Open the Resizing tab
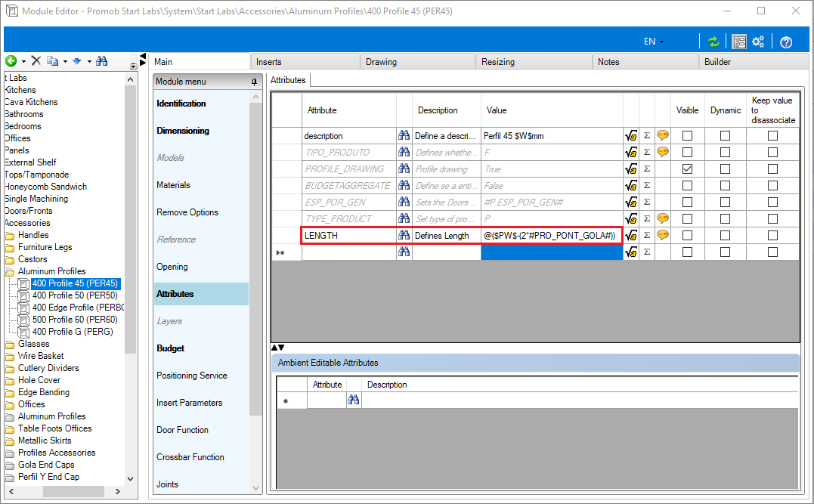The image size is (814, 504). point(498,62)
